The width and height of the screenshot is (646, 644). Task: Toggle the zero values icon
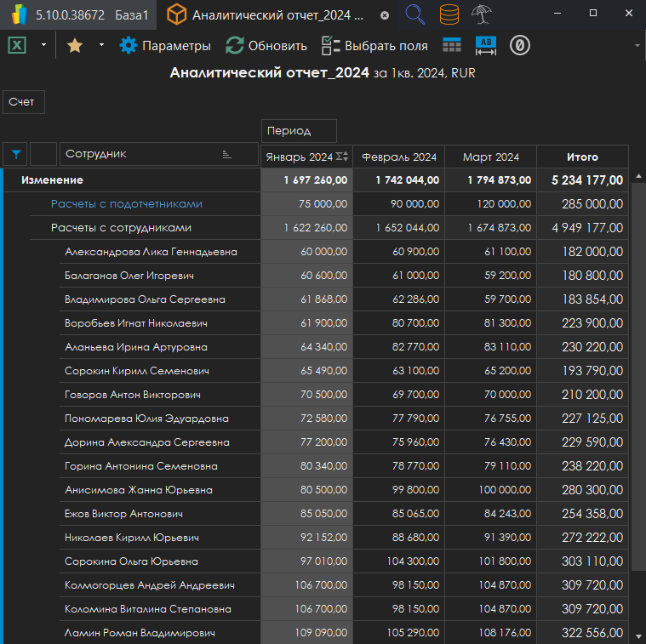click(x=520, y=46)
